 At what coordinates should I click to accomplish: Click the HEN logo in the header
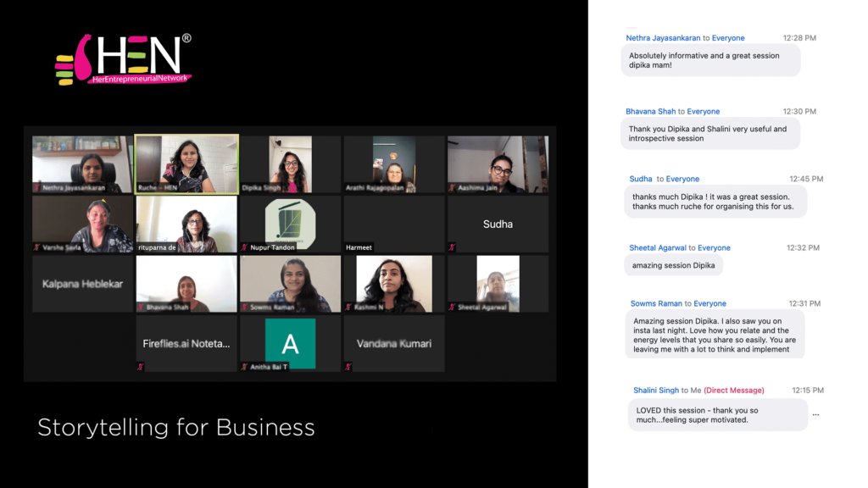tap(124, 59)
